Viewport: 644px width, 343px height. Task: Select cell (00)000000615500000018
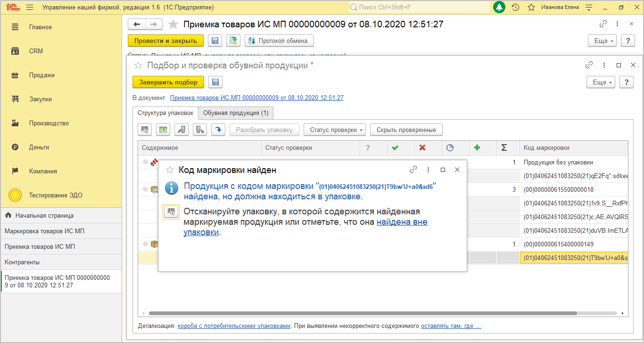574,189
